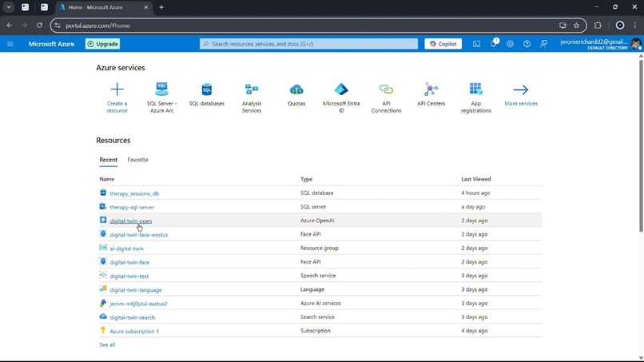Screen dimensions: 644x362
Task: Open Help and support question icon
Action: 527,44
